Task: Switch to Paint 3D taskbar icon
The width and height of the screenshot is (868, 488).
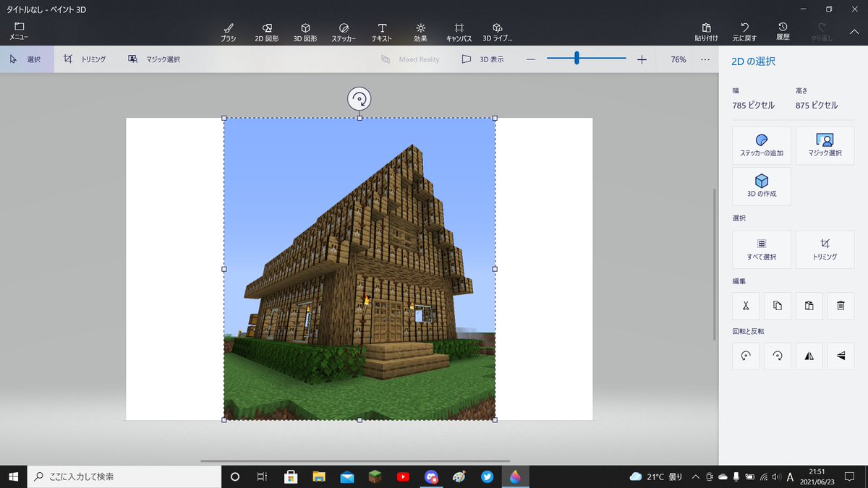Action: click(x=515, y=476)
